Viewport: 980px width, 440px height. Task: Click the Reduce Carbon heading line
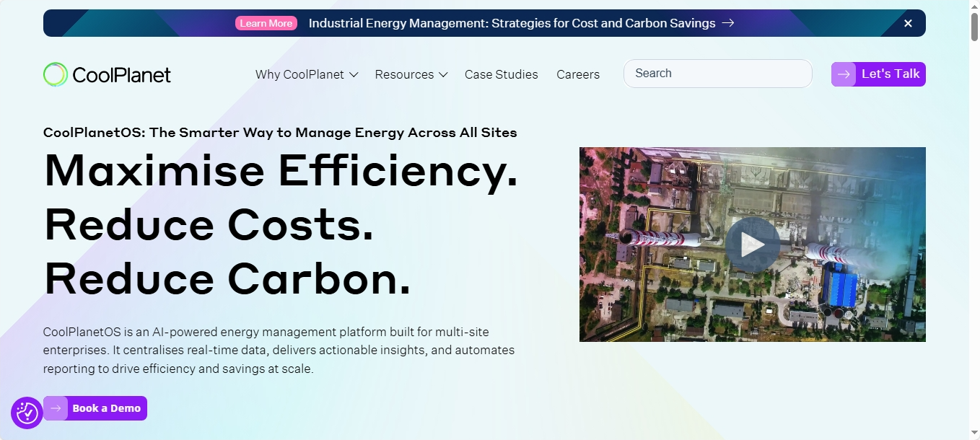click(227, 279)
